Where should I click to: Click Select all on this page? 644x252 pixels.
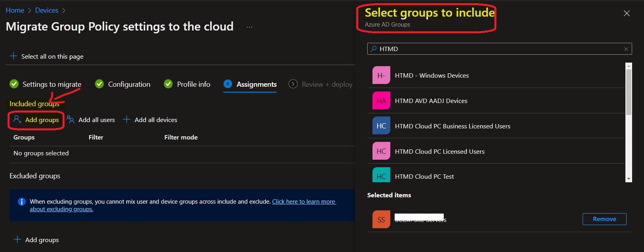(46, 56)
